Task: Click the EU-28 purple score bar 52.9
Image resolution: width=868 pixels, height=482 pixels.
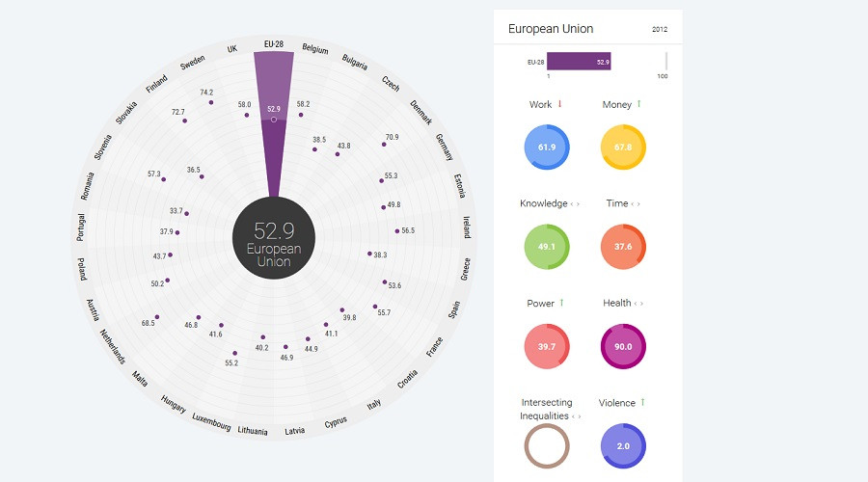Action: pos(579,62)
